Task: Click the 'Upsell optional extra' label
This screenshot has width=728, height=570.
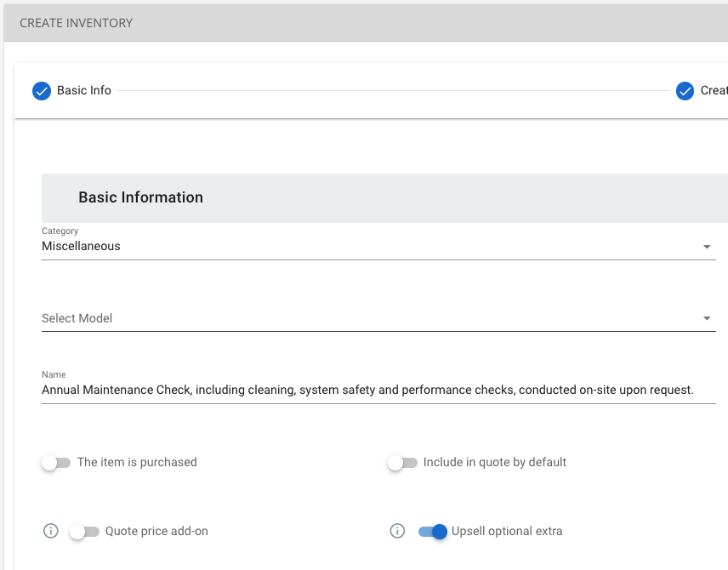Action: tap(507, 531)
